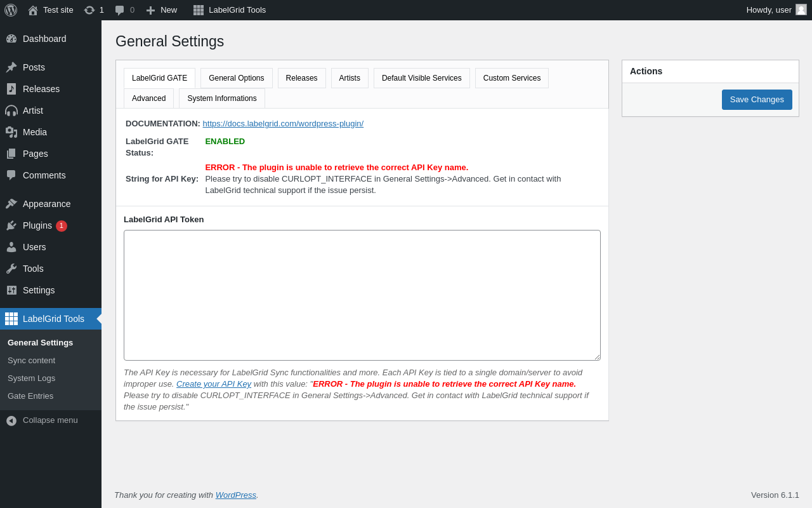Open the System Informations tab
812x508 pixels.
tap(221, 98)
